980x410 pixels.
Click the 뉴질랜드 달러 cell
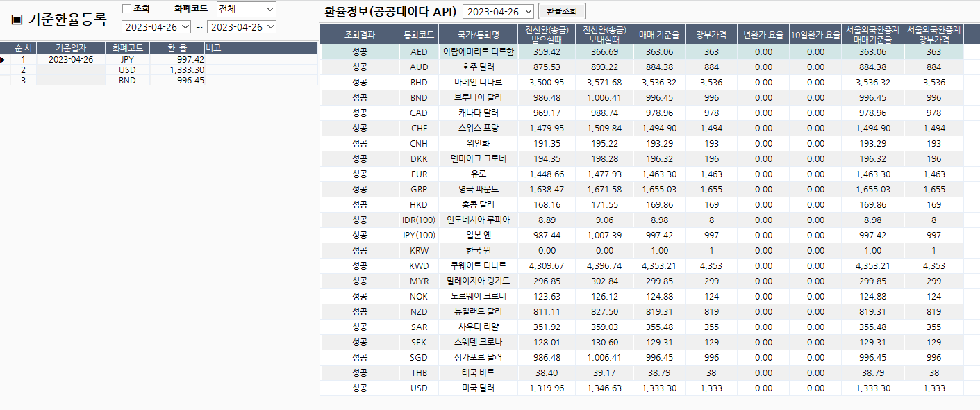tap(478, 312)
